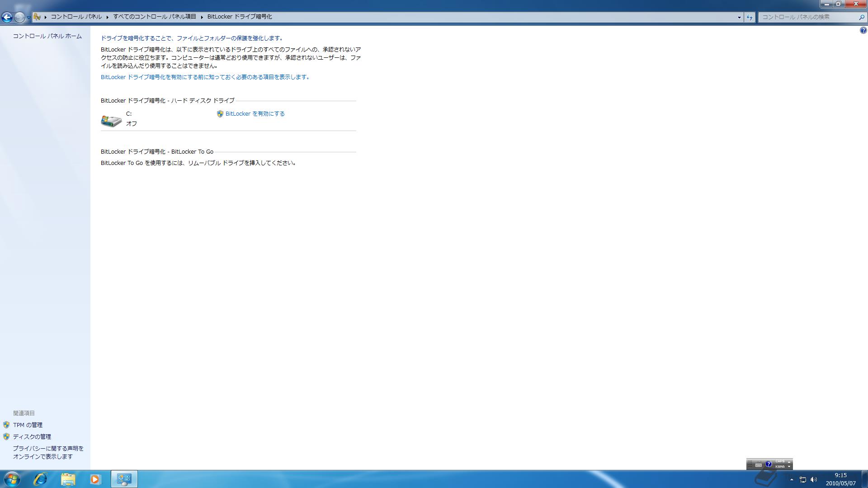868x488 pixels.
Task: Open the Windows Start menu
Action: tap(12, 479)
